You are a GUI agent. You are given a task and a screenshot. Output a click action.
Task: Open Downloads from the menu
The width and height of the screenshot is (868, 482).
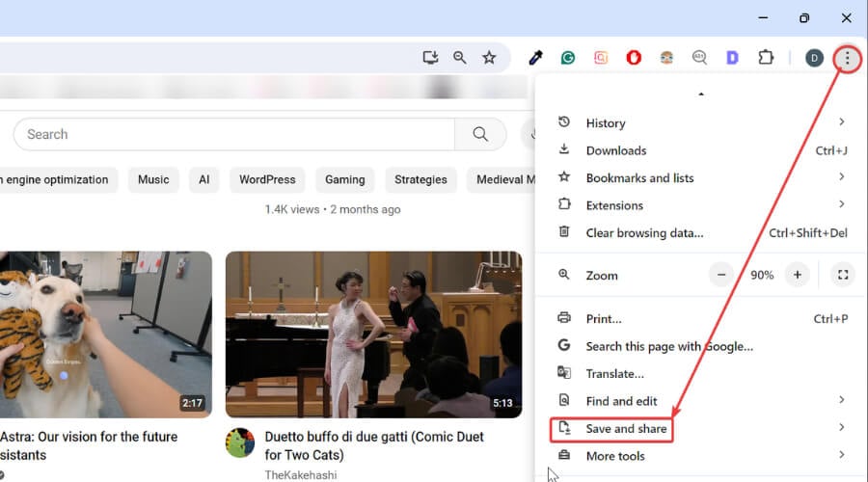701,150
